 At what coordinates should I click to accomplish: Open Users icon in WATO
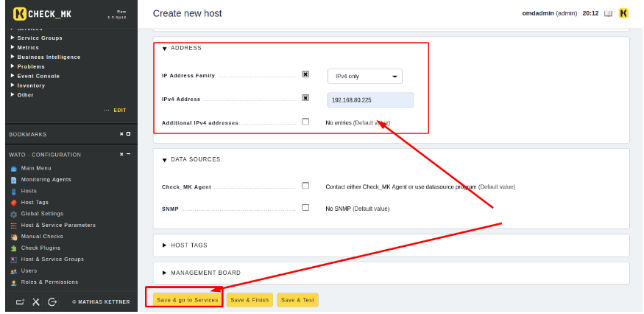coord(13,271)
